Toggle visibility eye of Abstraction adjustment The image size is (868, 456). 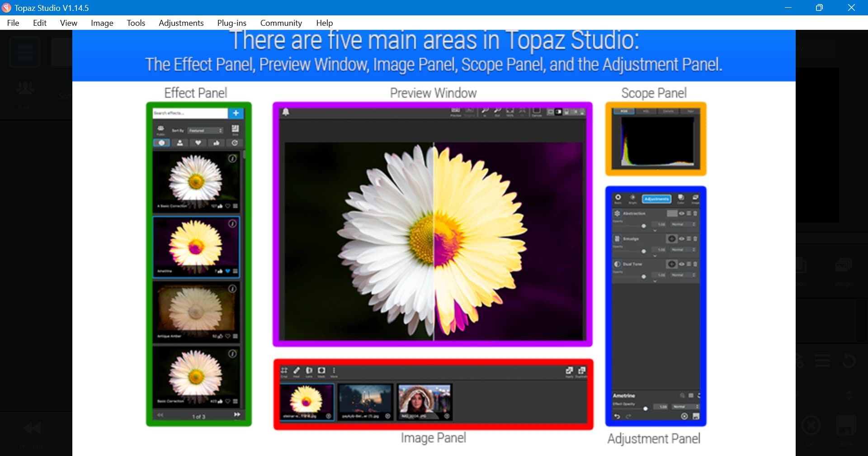[x=682, y=214]
